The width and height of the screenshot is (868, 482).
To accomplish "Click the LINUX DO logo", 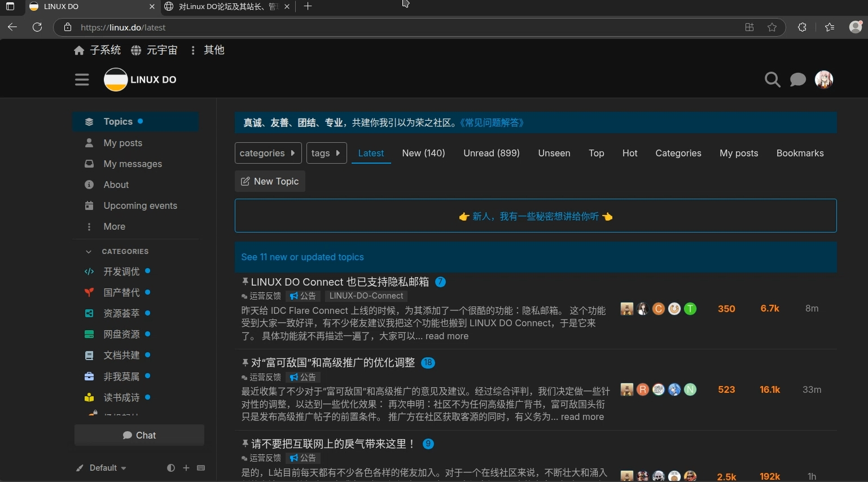I will pyautogui.click(x=141, y=80).
